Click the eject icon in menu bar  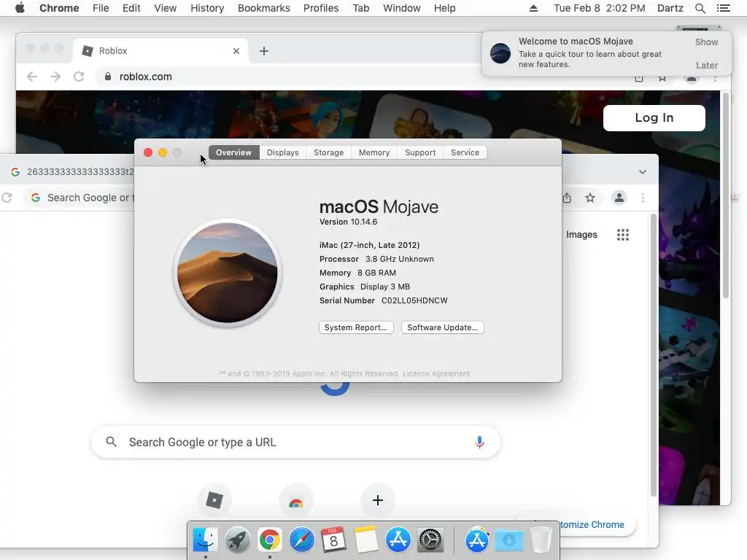[533, 8]
